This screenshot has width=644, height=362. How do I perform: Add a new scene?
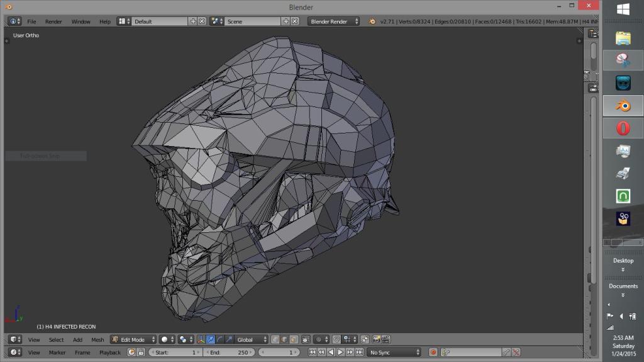coord(286,21)
